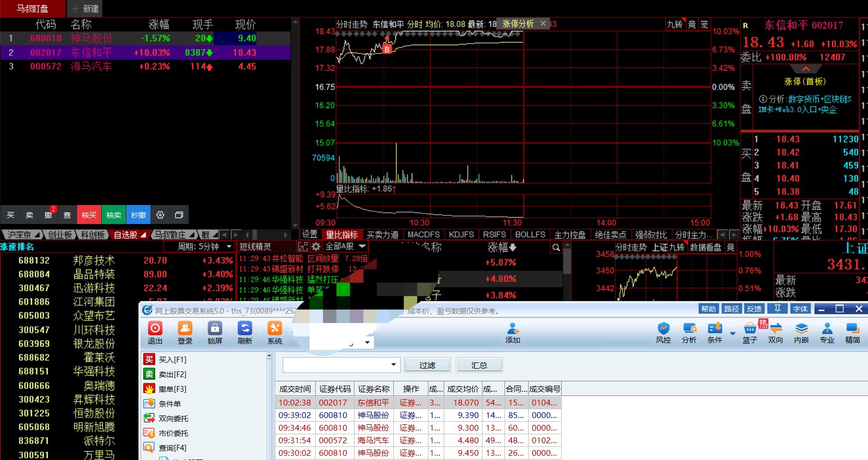The image size is (868, 460).
Task: Click the red 核买 button
Action: point(89,215)
